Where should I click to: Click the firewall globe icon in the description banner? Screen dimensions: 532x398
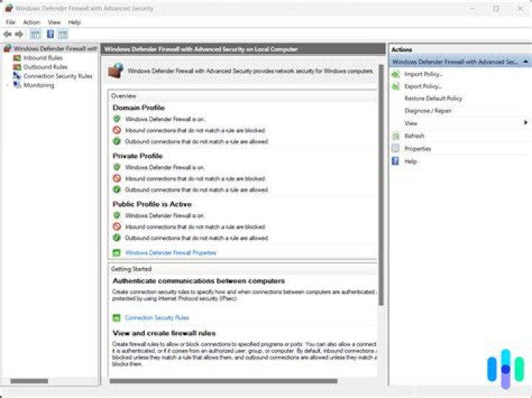point(116,70)
